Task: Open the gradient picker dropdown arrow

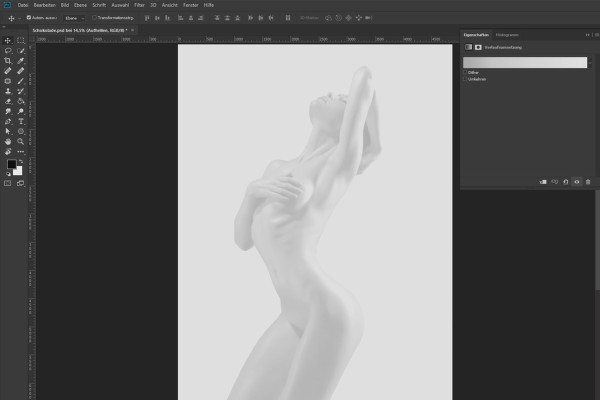Action: 590,62
